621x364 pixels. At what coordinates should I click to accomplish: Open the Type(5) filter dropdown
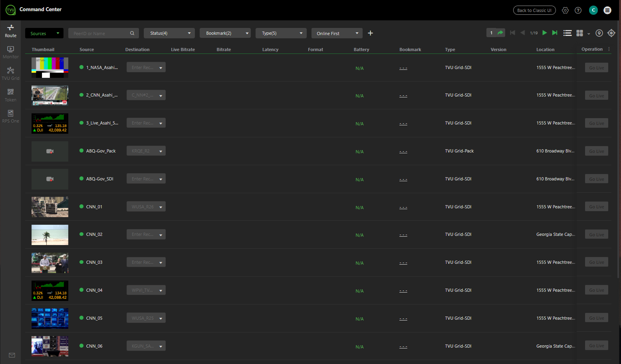(x=281, y=33)
